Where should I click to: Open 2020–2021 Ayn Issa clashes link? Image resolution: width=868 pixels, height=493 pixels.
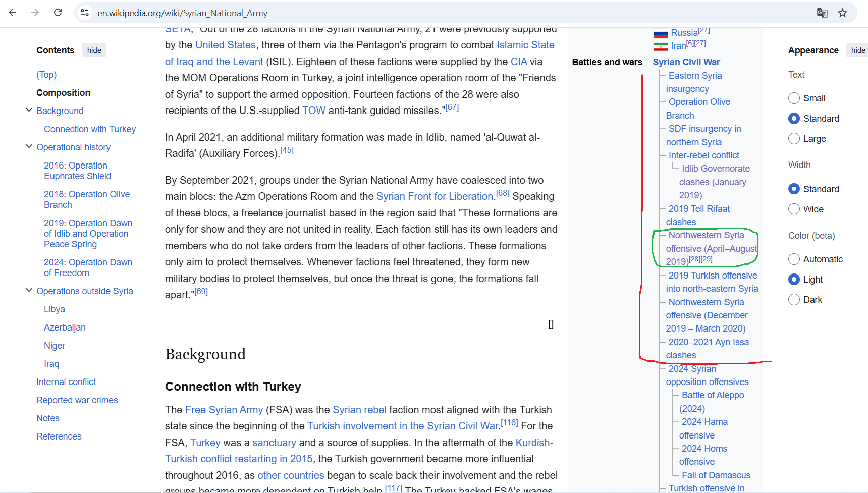[708, 349]
